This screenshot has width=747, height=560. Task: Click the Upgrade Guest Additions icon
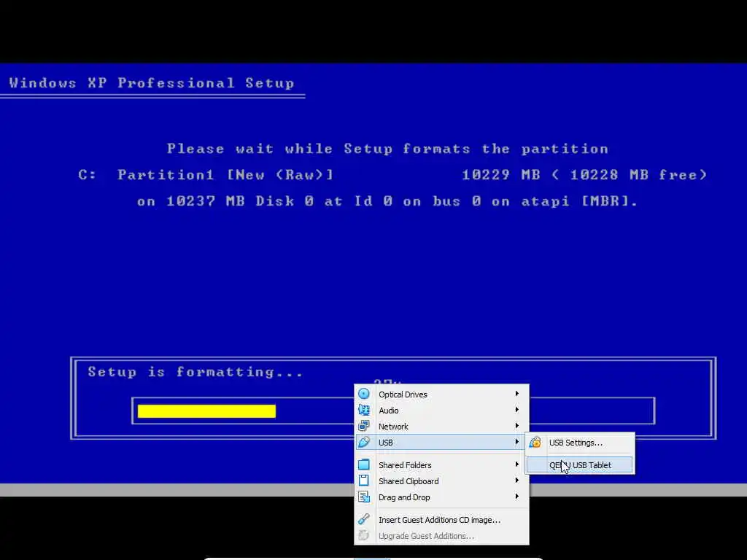tap(364, 536)
